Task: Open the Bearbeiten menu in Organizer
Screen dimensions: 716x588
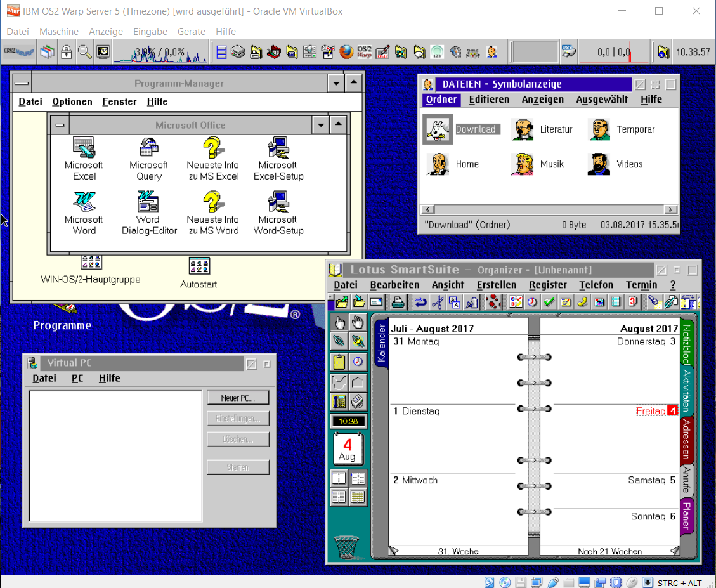Action: (394, 285)
